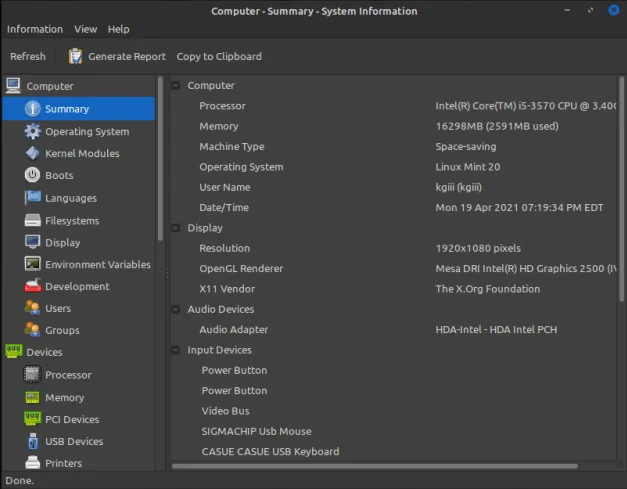Click the Operating System gear icon

coord(32,131)
